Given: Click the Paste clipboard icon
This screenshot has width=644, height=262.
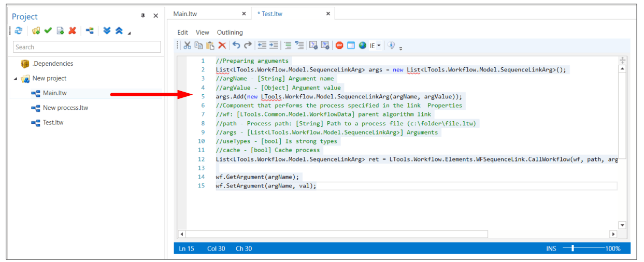Looking at the screenshot, I should (210, 46).
